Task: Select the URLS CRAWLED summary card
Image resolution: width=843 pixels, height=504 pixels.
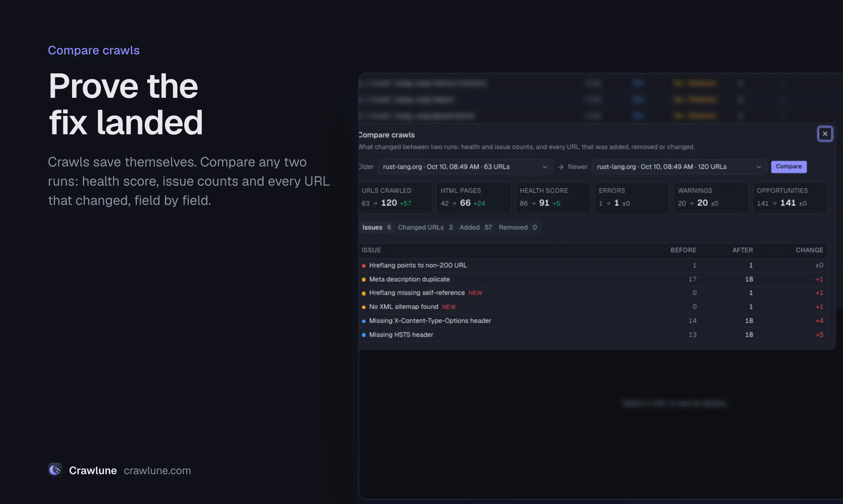Action: (x=395, y=198)
